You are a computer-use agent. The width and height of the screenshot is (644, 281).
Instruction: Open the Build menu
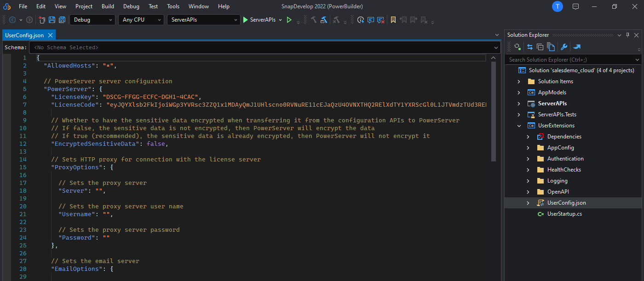[x=108, y=6]
